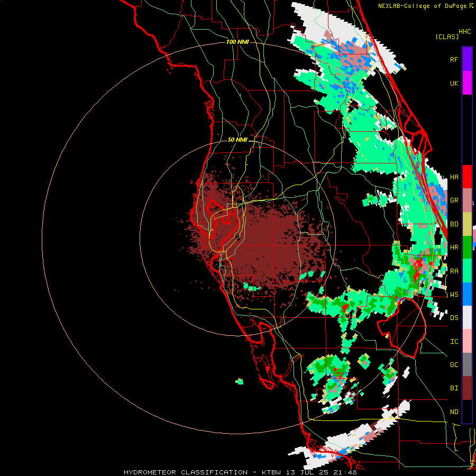Screen dimensions: 476x476
Task: Click the "BI" legend label
Action: pos(454,388)
